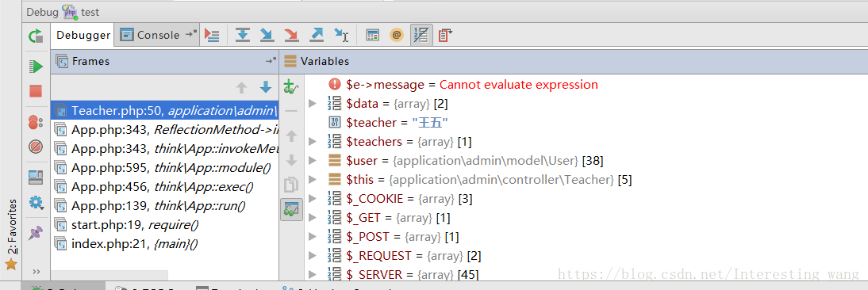The height and width of the screenshot is (290, 868).
Task: Select index.php:21 {main}() frame
Action: (164, 243)
